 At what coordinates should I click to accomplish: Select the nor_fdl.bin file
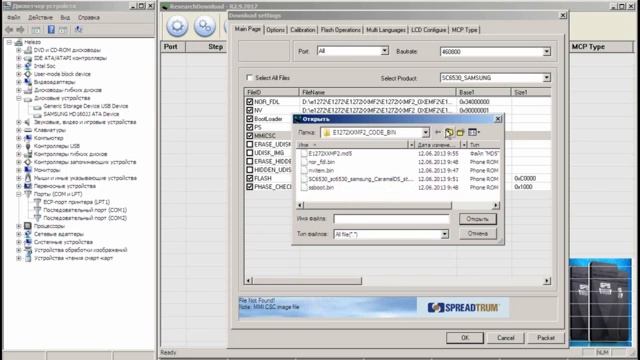tap(322, 162)
